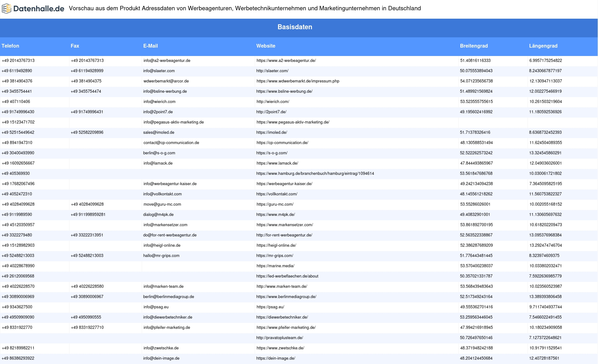Click email hallo@mr-grips.com

coord(161,256)
